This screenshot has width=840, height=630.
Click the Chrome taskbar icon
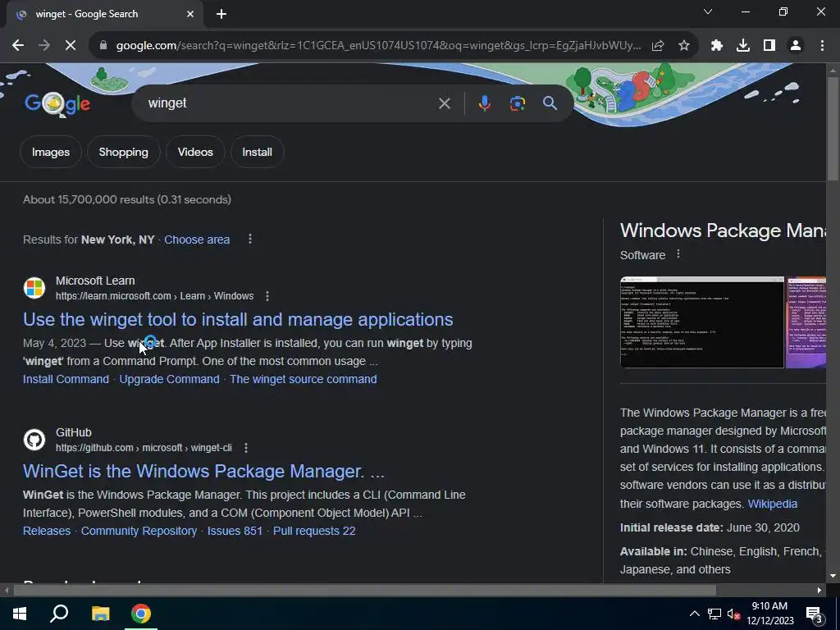click(141, 614)
